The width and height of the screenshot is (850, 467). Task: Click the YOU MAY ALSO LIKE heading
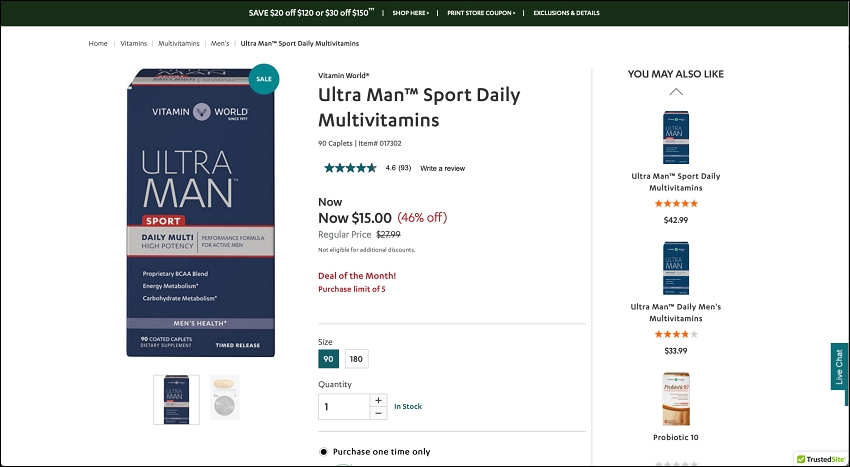[x=675, y=74]
